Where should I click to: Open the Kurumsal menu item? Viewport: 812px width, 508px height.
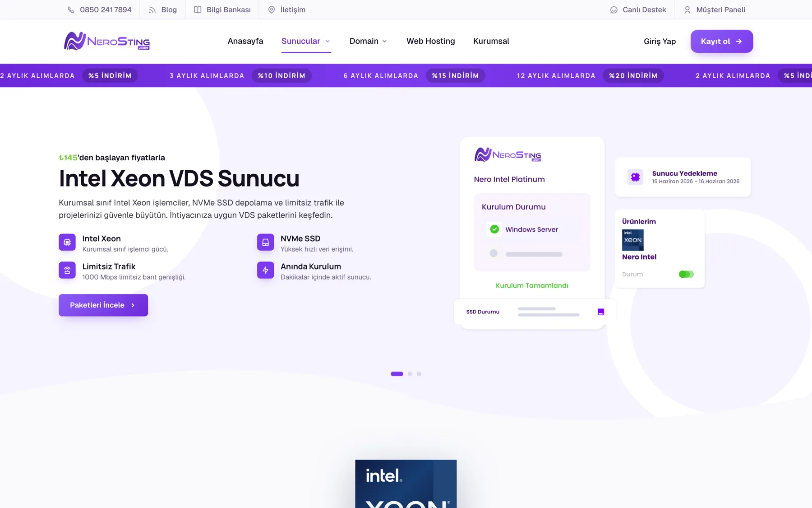tap(491, 41)
